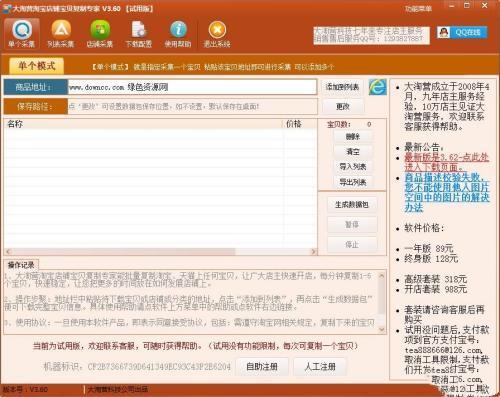Open the blue 商品描述校验失败 solution link
This screenshot has height=397, width=500.
click(x=447, y=192)
